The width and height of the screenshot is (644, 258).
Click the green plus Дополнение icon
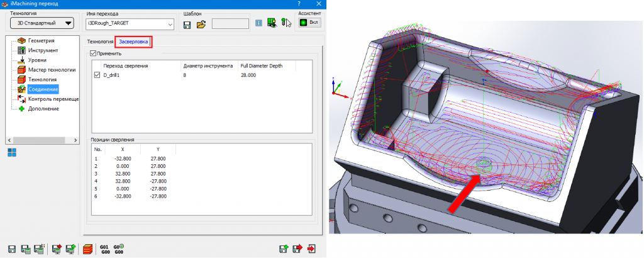[x=22, y=109]
